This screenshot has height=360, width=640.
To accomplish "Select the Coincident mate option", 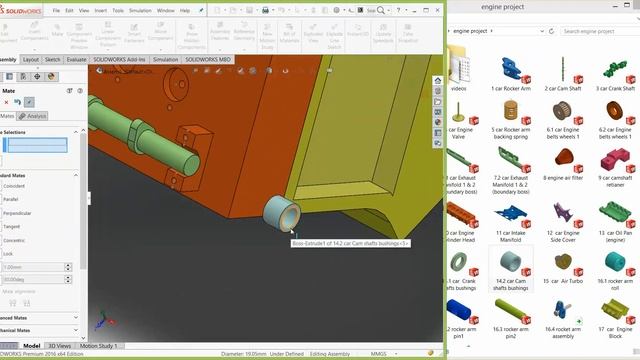I will [14, 186].
